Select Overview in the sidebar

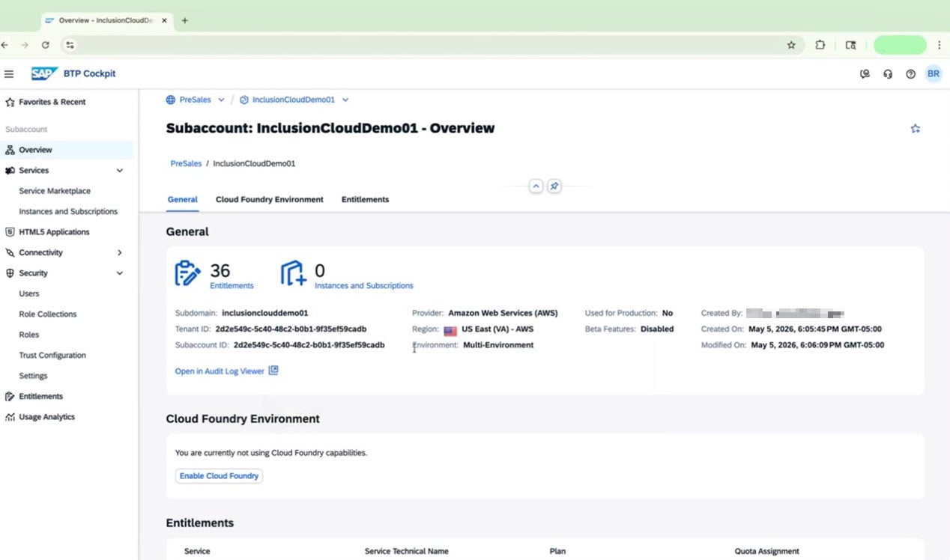67,150
